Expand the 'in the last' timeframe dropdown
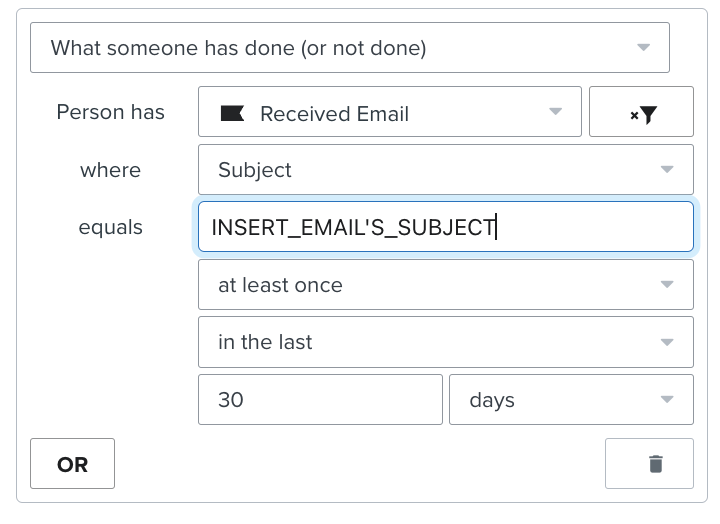The height and width of the screenshot is (524, 720). (445, 342)
